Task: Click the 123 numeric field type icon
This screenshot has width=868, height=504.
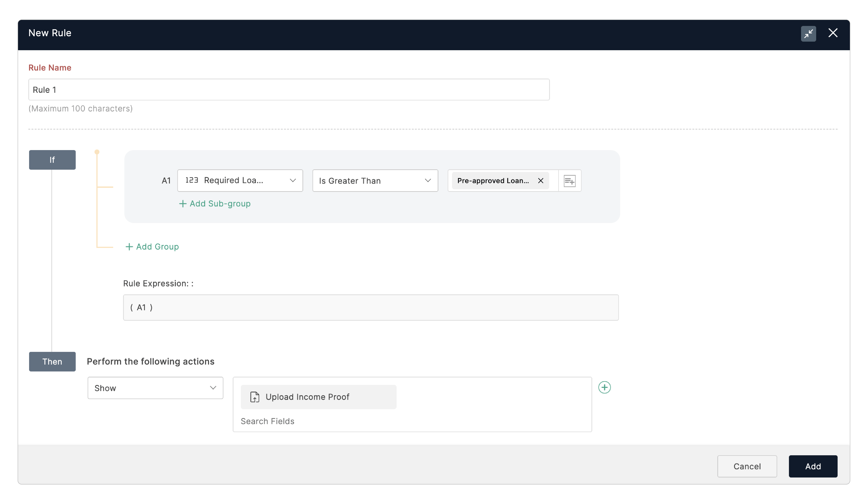Action: tap(192, 180)
